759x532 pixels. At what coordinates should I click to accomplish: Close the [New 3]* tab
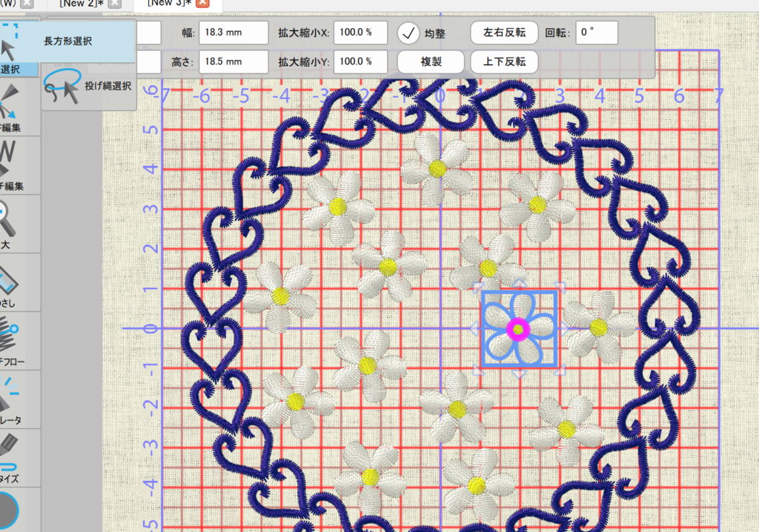(202, 4)
